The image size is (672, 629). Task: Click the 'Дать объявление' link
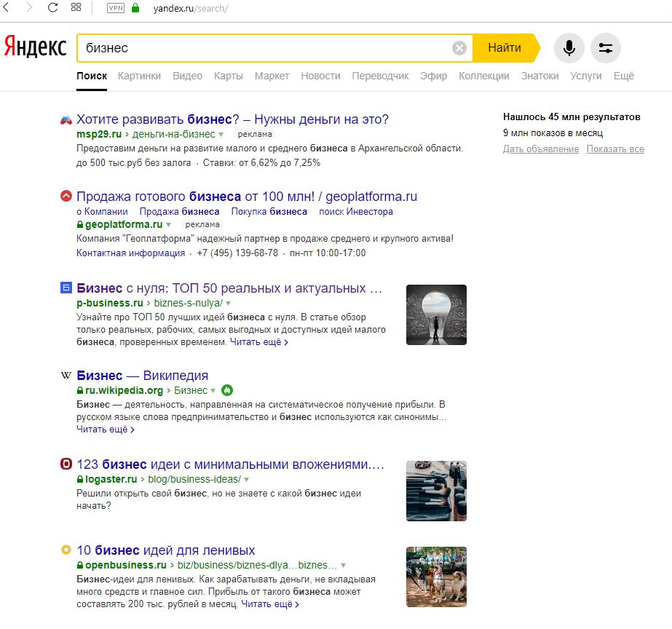pyautogui.click(x=541, y=149)
